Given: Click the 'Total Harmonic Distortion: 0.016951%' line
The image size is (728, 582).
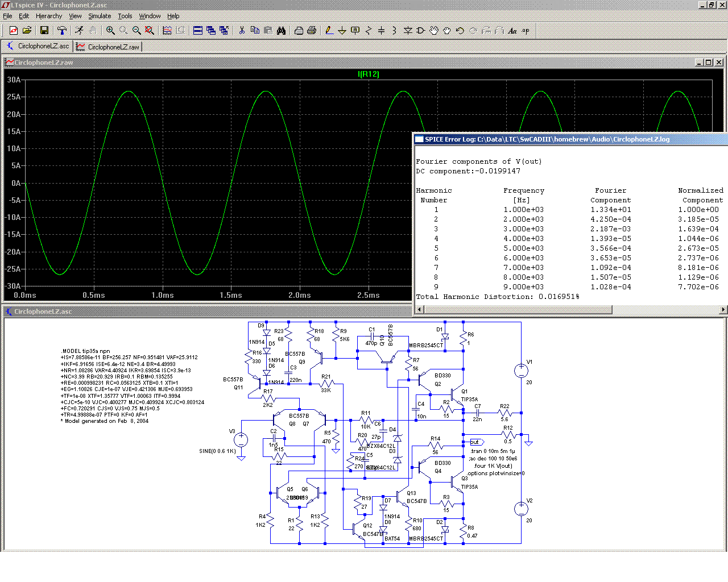Looking at the screenshot, I should pyautogui.click(x=498, y=297).
